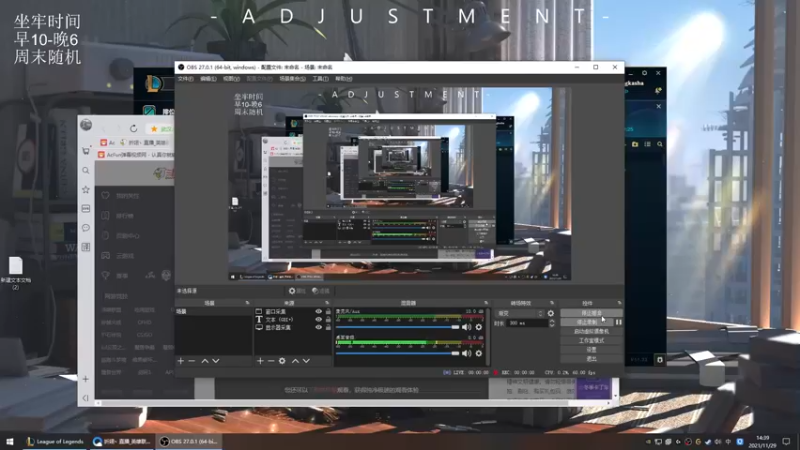The width and height of the screenshot is (800, 450).
Task: Click the browser sidebar shopping cart icon
Action: 86,151
